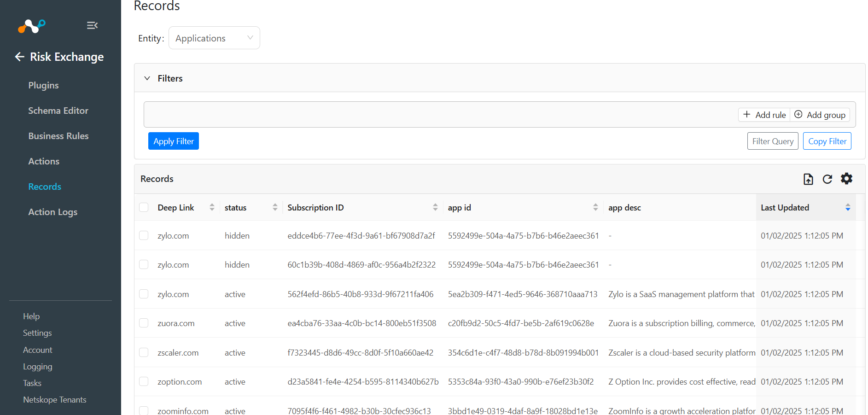This screenshot has height=415, width=868.
Task: Click zoption.com deep link cell
Action: click(x=180, y=382)
